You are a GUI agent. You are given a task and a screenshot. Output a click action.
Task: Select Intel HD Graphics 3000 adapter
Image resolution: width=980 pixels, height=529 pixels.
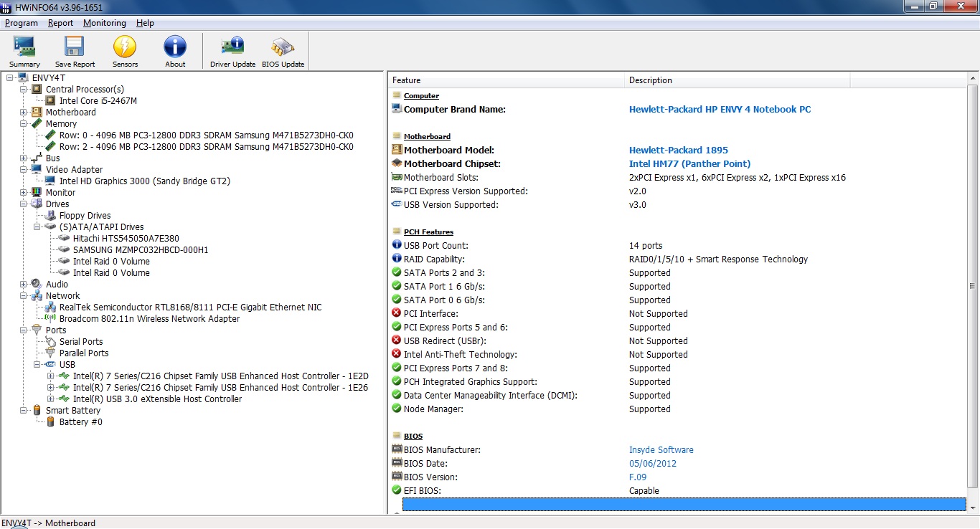145,181
